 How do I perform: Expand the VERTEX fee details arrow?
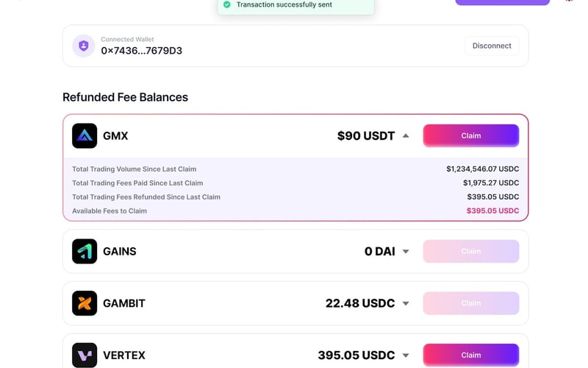[x=406, y=355]
